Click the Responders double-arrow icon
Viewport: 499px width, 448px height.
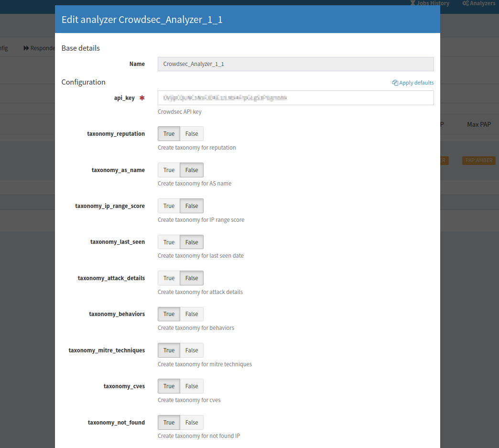pos(26,48)
